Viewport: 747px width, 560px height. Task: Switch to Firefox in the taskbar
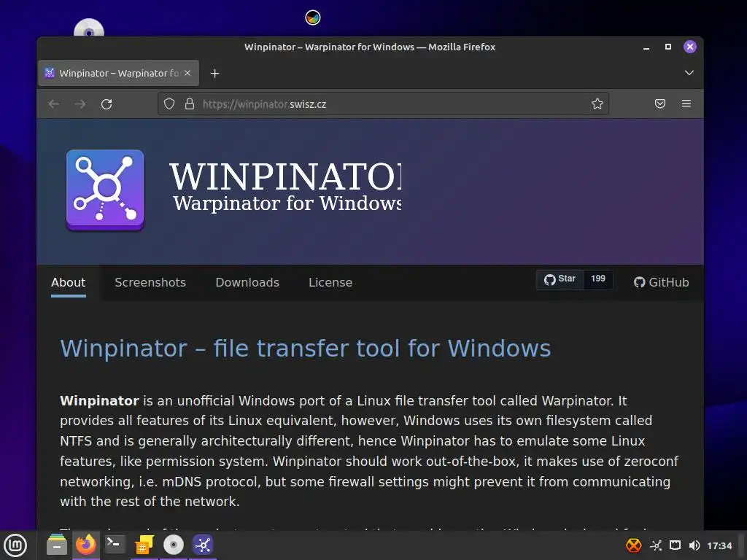tap(86, 545)
